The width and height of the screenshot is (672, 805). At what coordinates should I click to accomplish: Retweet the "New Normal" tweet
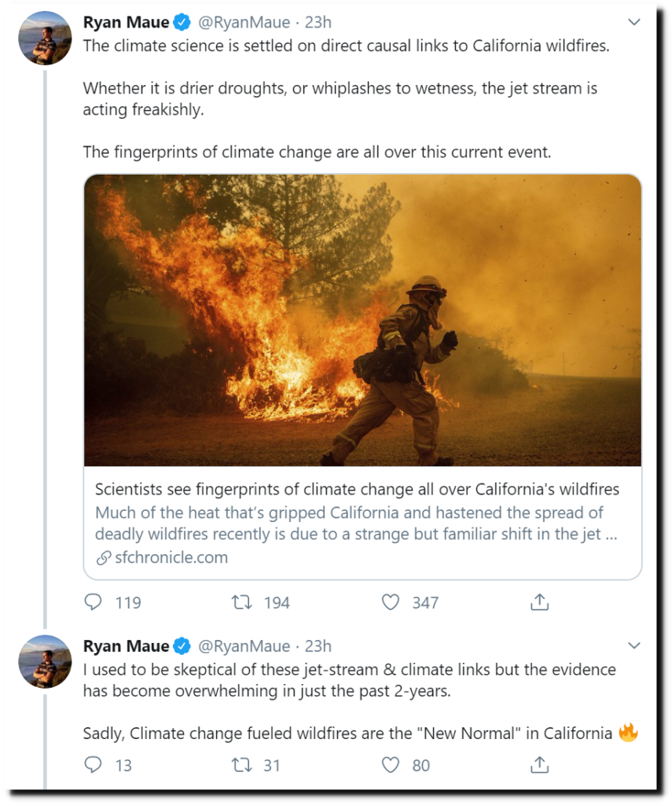click(242, 764)
